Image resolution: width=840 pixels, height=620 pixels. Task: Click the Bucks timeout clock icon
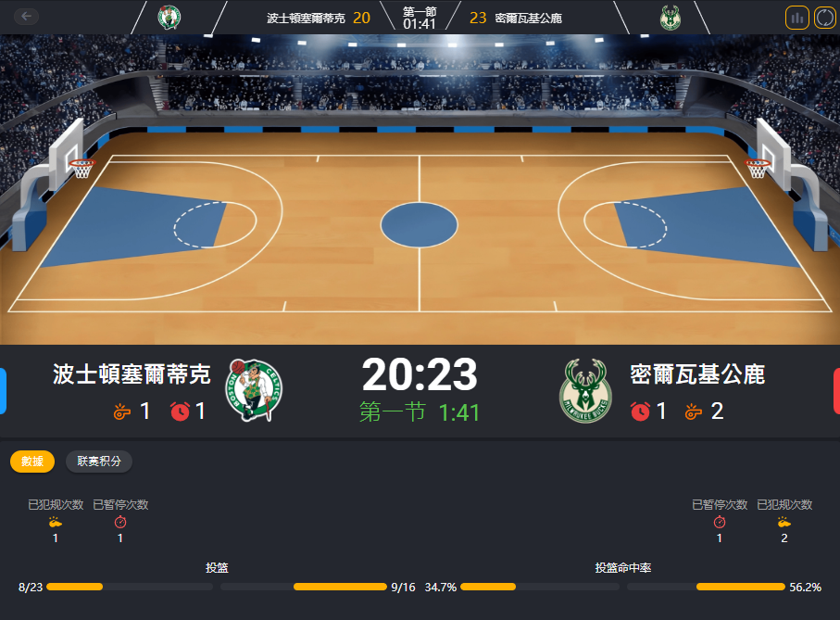(x=640, y=411)
